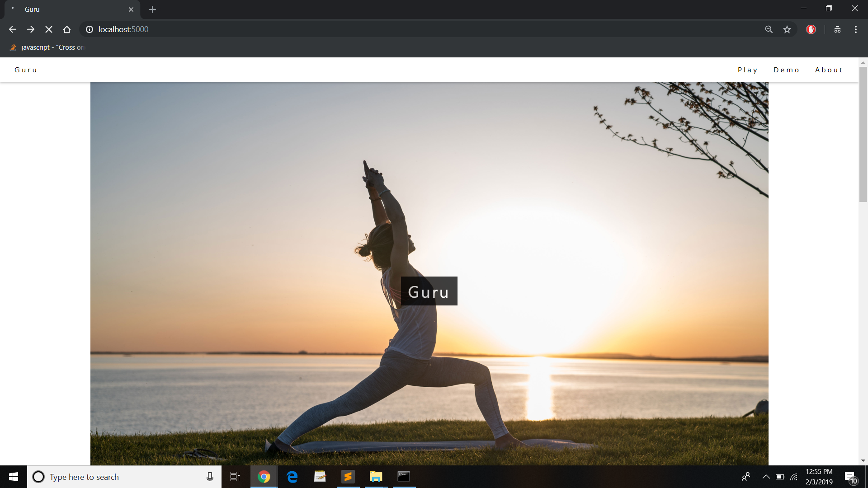Open a new browser tab
The height and width of the screenshot is (488, 868).
(152, 9)
